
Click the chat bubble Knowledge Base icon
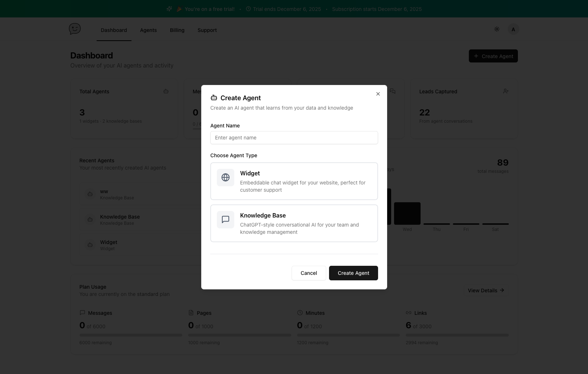(x=226, y=220)
